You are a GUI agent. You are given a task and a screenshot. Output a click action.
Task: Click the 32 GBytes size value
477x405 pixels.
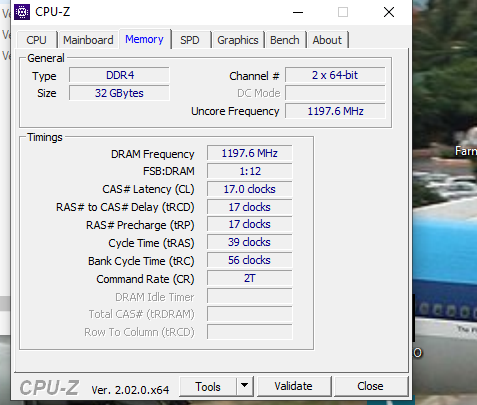[x=119, y=93]
